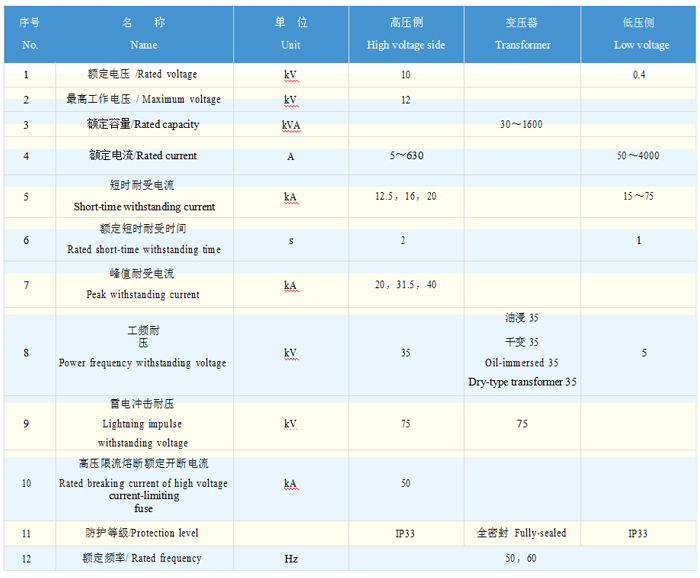Click low voltage value '5' in row 8
This screenshot has width=700, height=578.
point(644,353)
